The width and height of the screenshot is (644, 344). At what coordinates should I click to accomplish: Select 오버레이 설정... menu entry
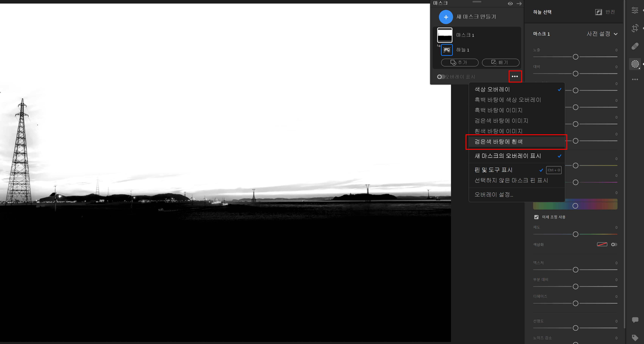(x=494, y=194)
